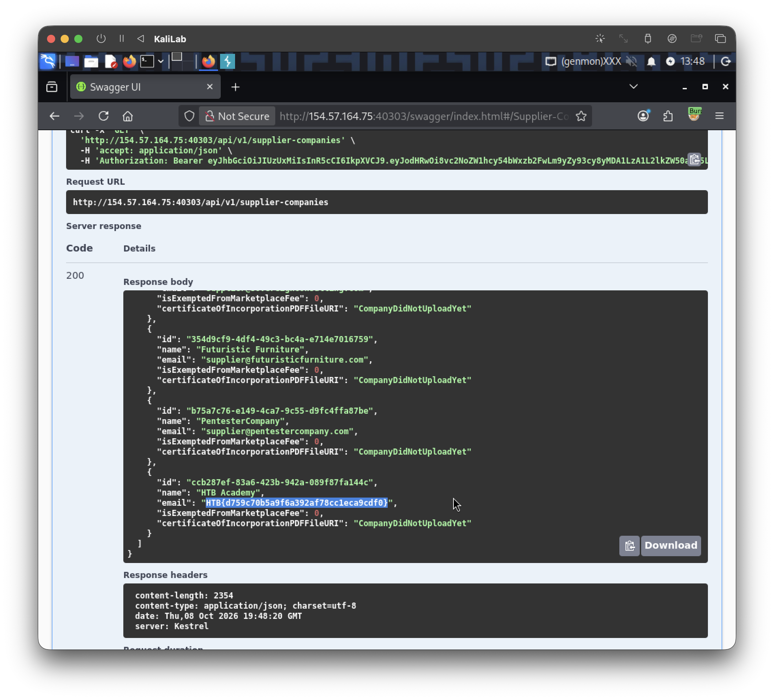Click the Request URL text box
774x700 pixels.
click(387, 202)
